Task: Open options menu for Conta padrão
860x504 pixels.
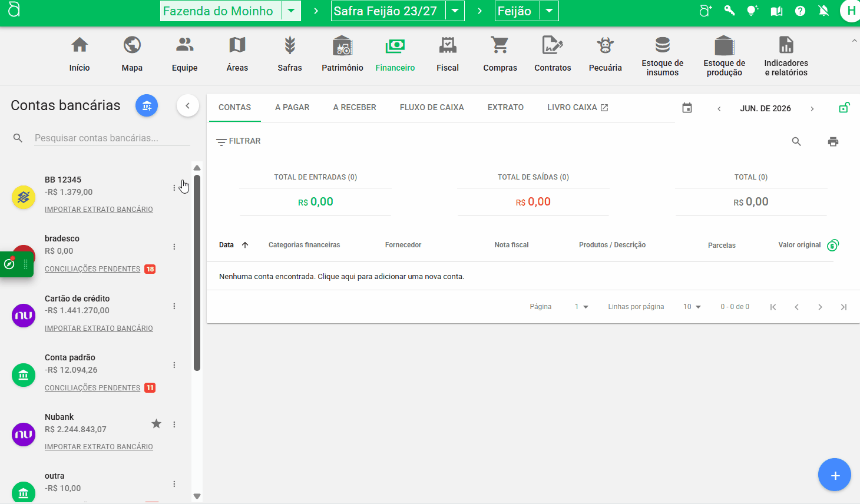Action: [x=174, y=365]
